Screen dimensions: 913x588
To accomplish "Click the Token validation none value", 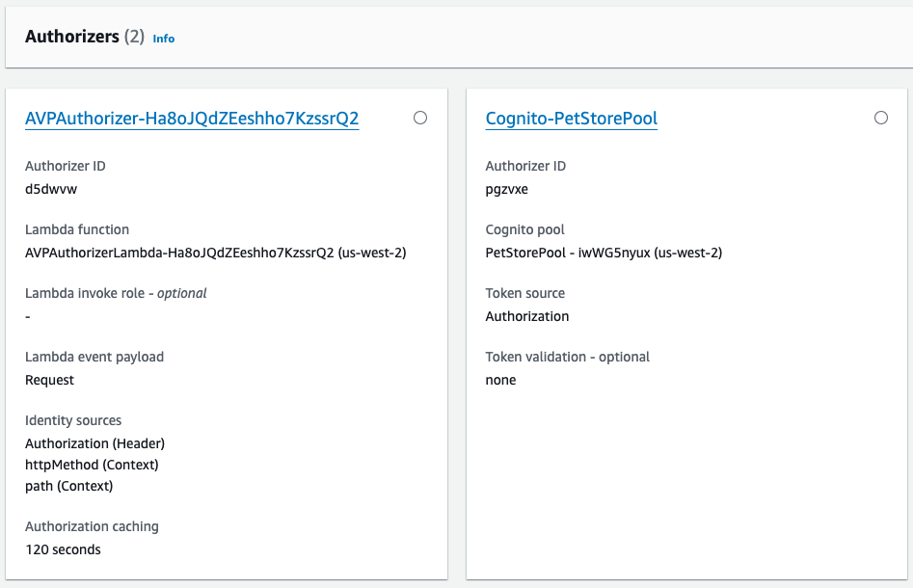I will pyautogui.click(x=499, y=380).
